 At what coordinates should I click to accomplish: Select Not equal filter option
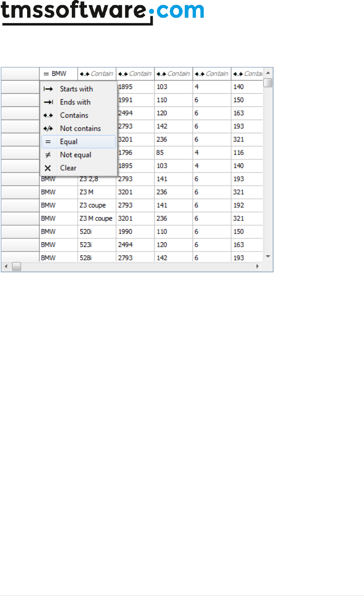(79, 155)
